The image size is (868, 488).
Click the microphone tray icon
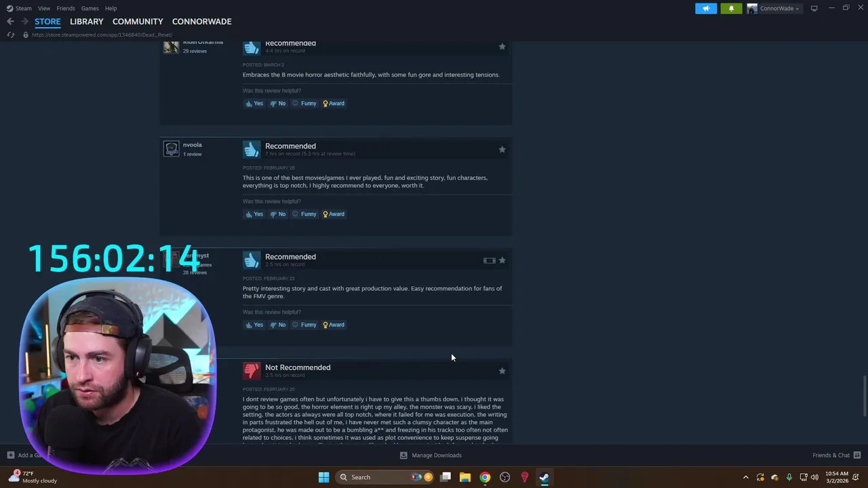click(789, 477)
